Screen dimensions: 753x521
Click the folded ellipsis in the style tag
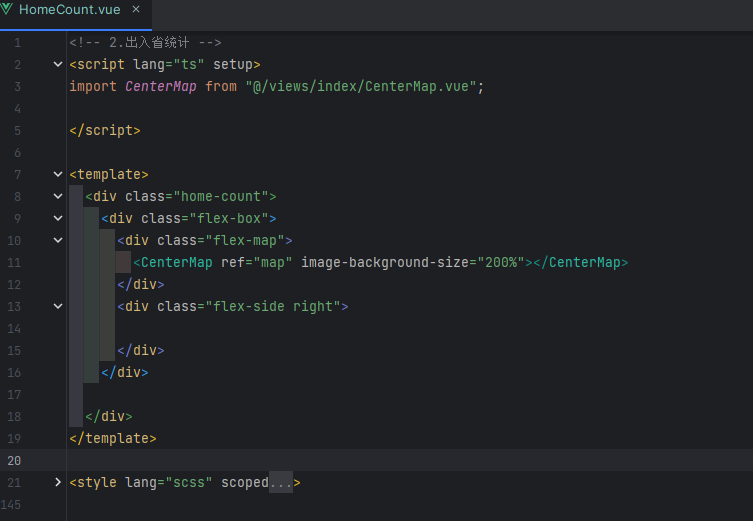281,483
